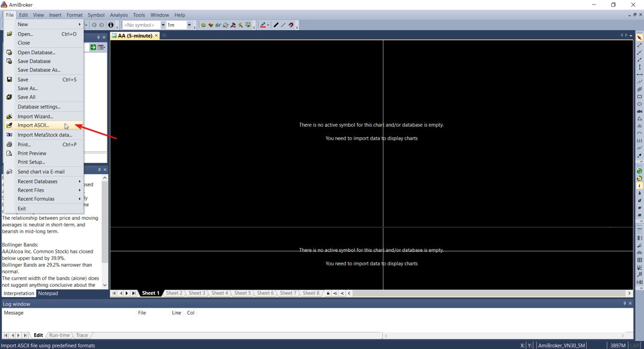The image size is (644, 349).
Task: Close the AA (5-minute) chart tab
Action: [156, 36]
